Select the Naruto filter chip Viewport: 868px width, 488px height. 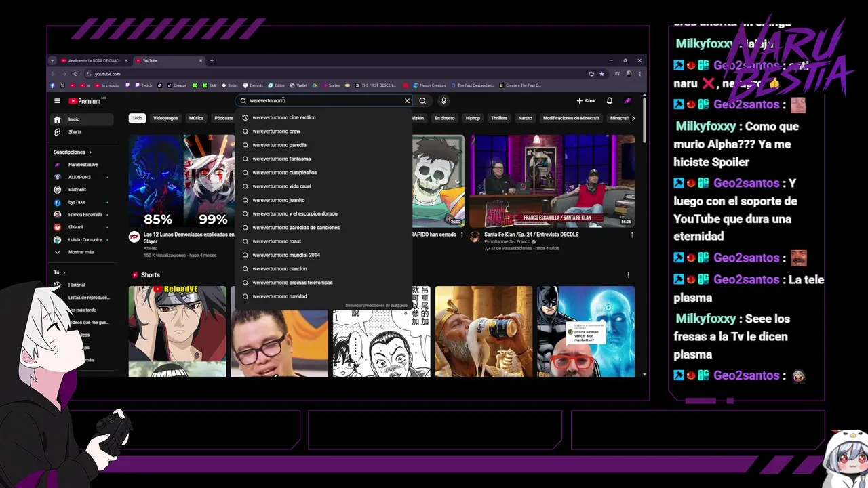coord(525,118)
